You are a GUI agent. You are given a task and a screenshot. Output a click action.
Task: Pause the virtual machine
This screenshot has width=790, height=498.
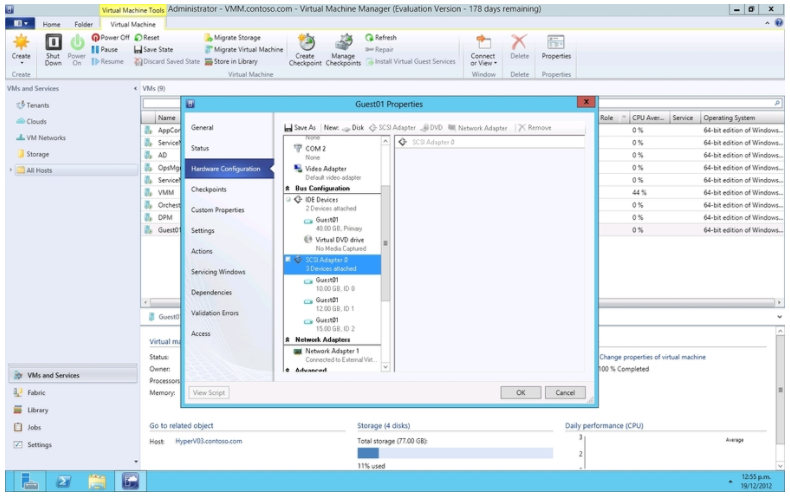tap(105, 49)
